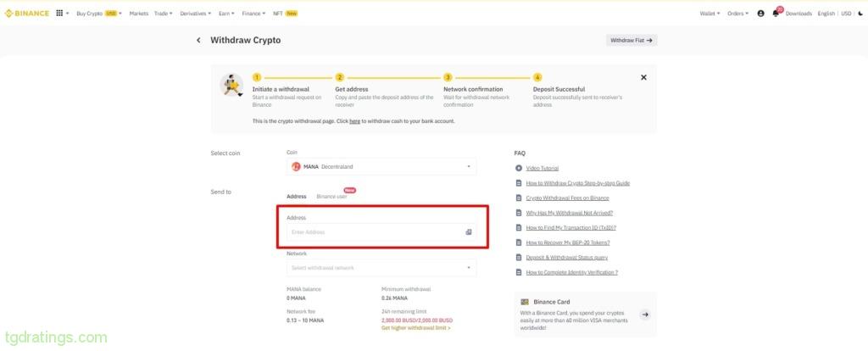Screen dimensions: 868x351
Task: Switch to the Binance user tab
Action: tap(331, 197)
